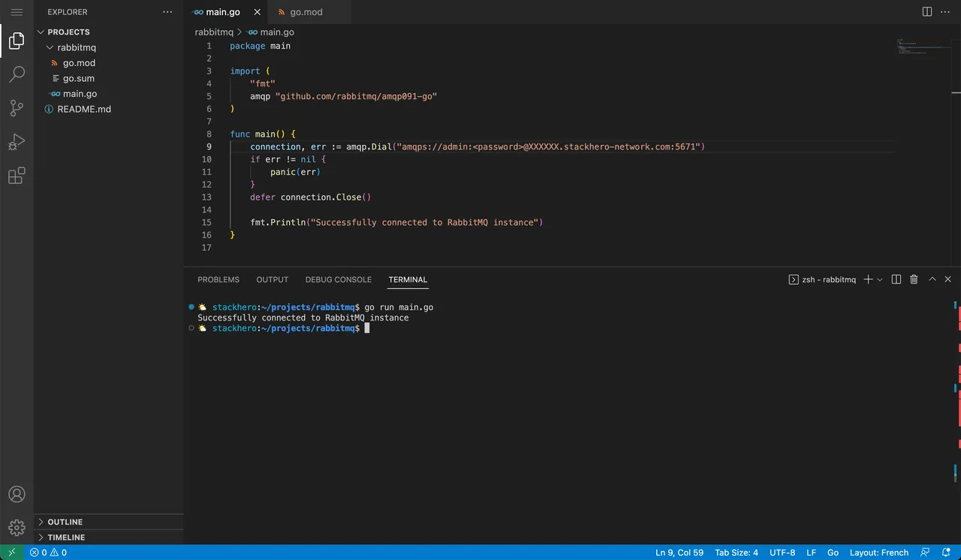Open the Run and Debug view
Viewport: 961px width, 560px height.
[17, 142]
